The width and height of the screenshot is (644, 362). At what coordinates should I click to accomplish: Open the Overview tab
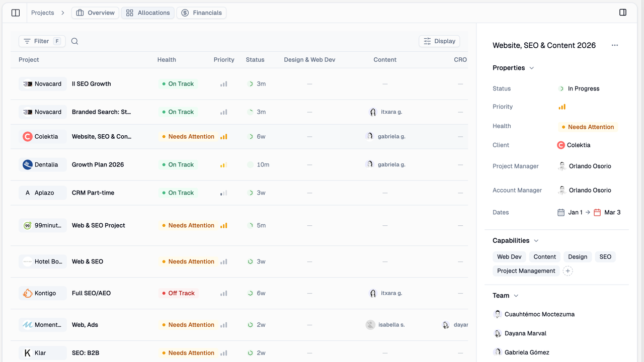(x=95, y=13)
